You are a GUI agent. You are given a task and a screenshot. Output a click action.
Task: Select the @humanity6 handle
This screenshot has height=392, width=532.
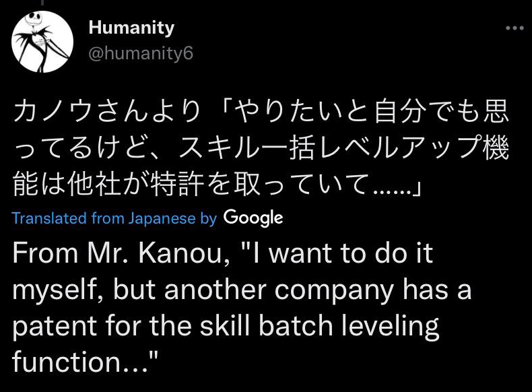141,54
